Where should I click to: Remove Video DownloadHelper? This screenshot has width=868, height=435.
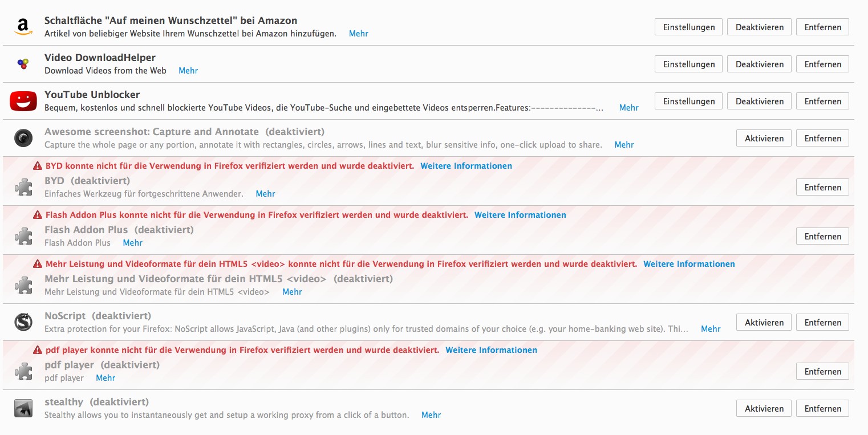click(823, 64)
